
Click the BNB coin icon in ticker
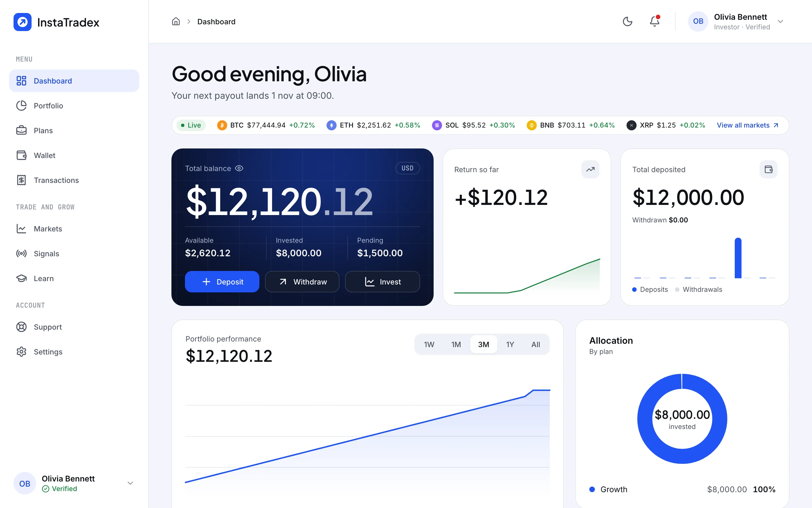click(x=531, y=125)
